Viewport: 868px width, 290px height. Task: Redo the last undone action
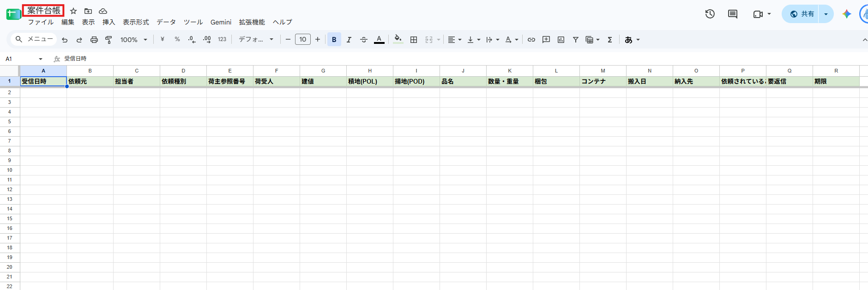pos(79,40)
